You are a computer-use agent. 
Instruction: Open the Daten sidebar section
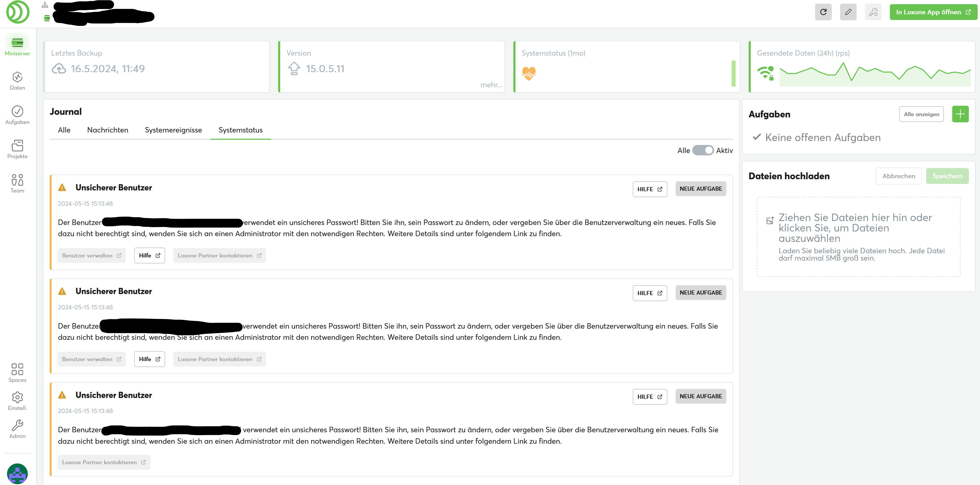(x=17, y=81)
